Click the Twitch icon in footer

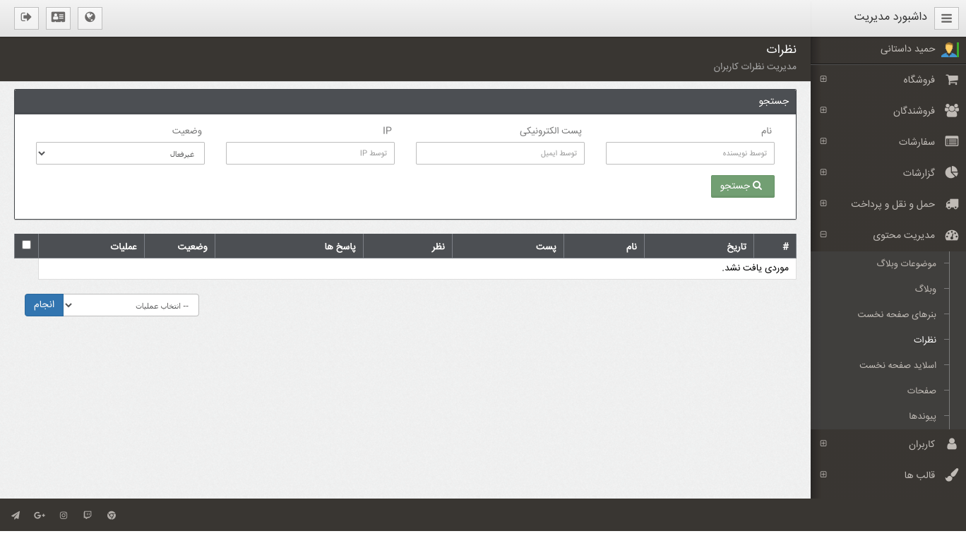point(88,516)
